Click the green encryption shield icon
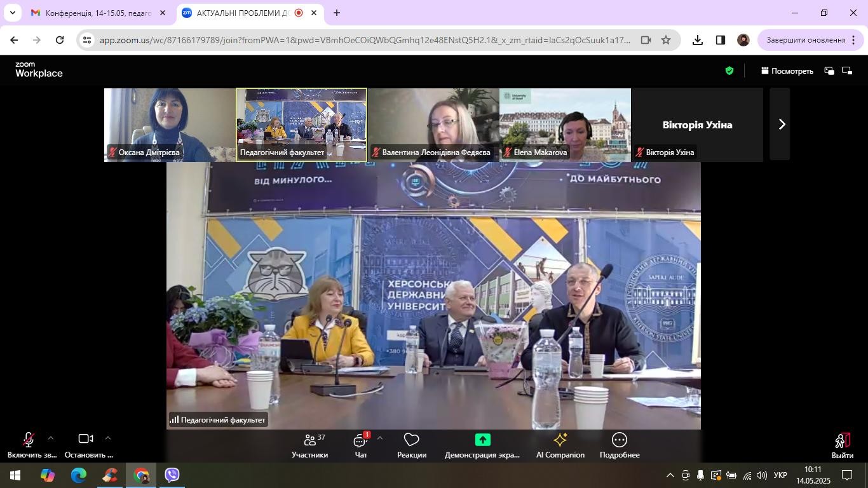 pos(729,71)
